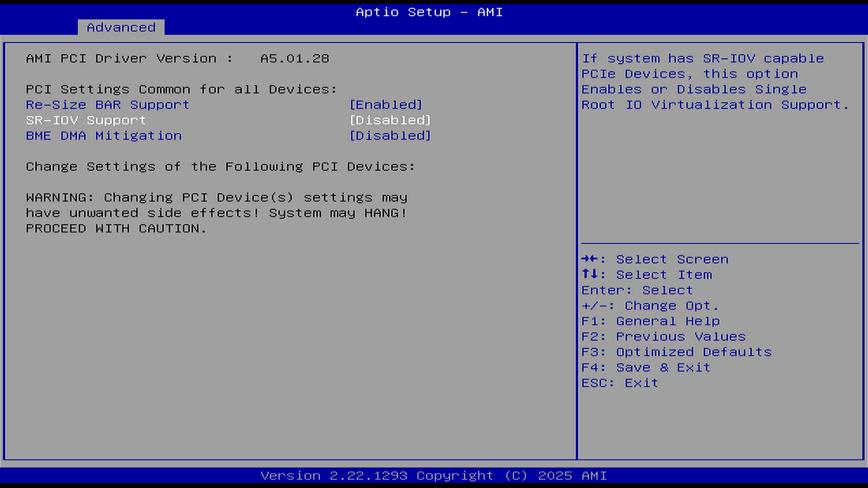This screenshot has width=868, height=488.
Task: Click the Aptio Setup - AMI title
Action: 429,12
